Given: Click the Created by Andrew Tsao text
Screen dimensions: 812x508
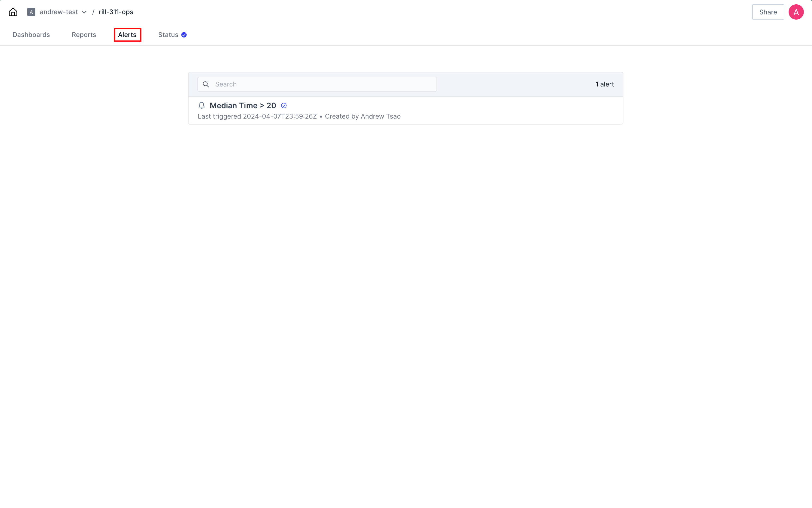Looking at the screenshot, I should pyautogui.click(x=363, y=116).
